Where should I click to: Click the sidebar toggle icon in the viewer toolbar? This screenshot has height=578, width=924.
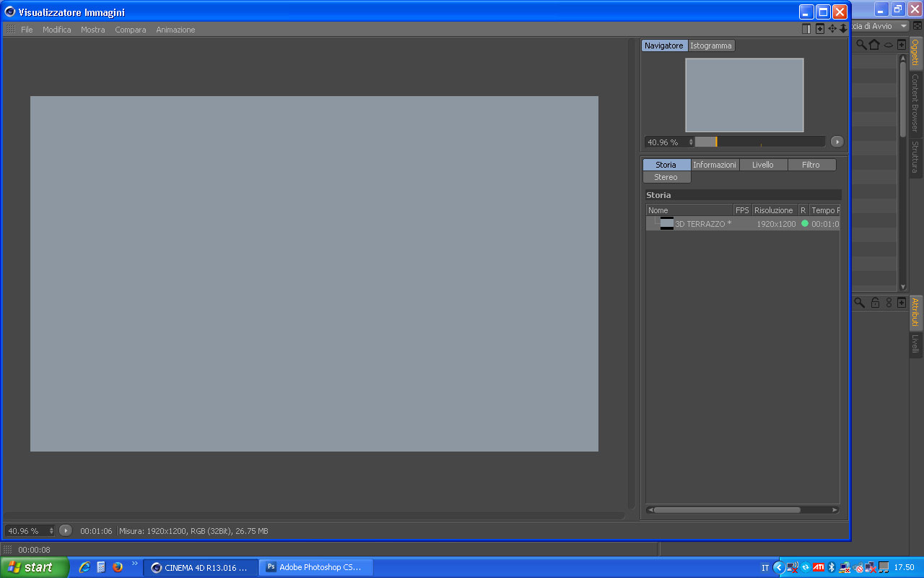[807, 29]
